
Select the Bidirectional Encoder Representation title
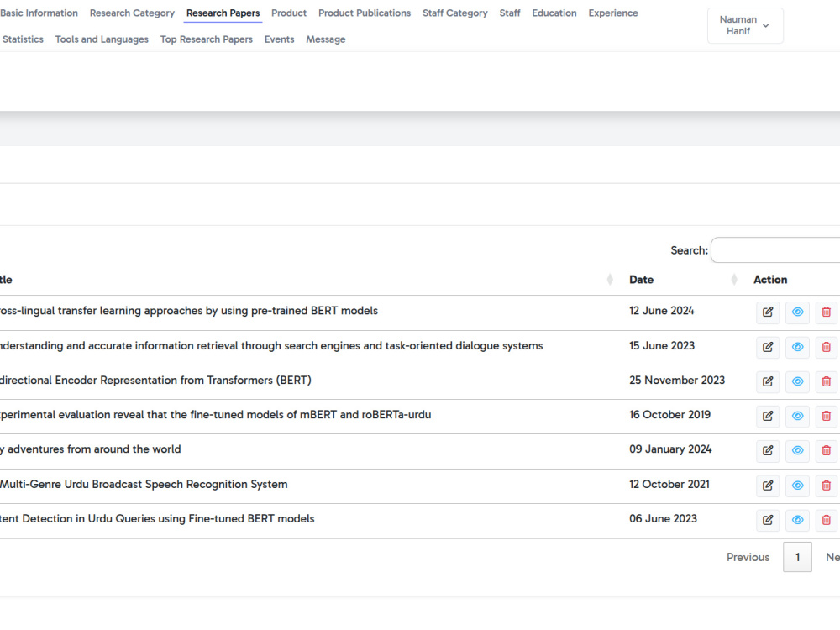click(x=155, y=380)
